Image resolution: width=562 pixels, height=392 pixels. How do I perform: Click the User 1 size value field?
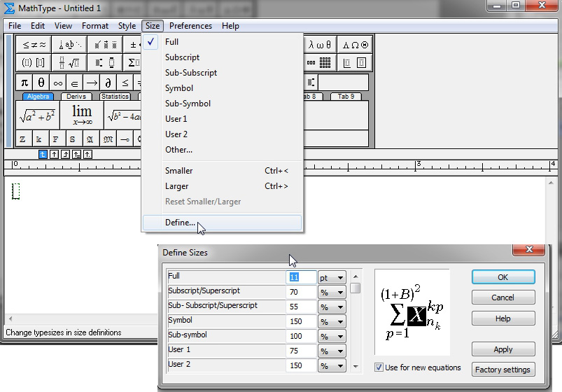coord(302,351)
